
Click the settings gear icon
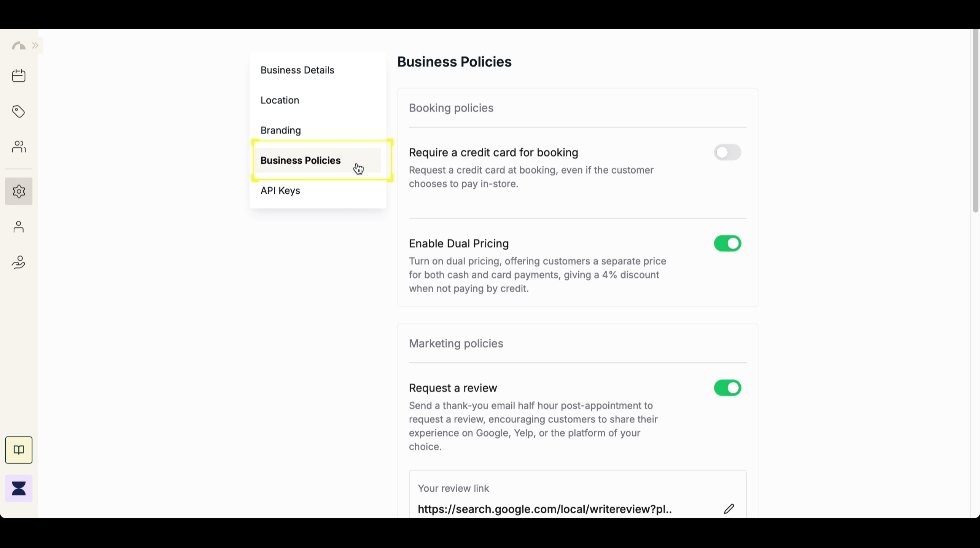(x=18, y=191)
